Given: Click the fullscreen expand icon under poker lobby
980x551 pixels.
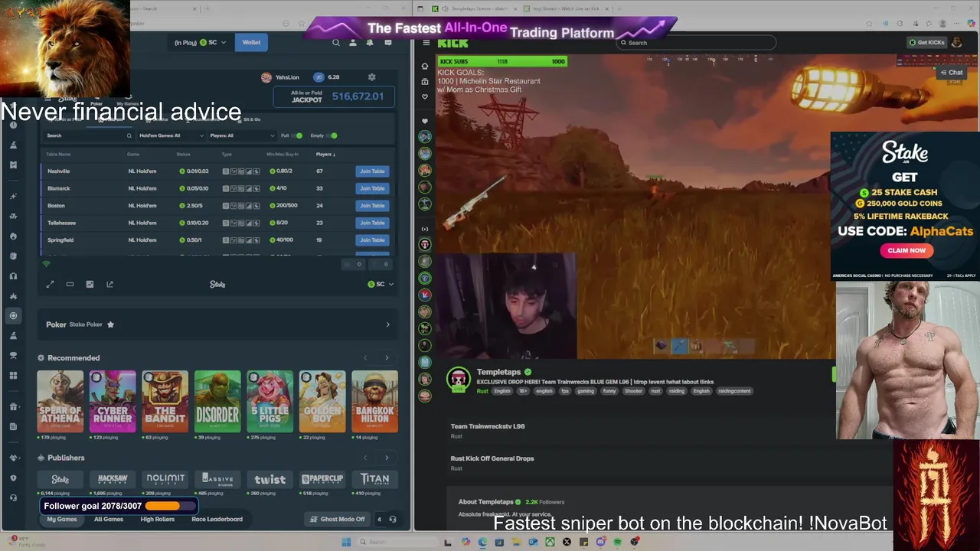Looking at the screenshot, I should tap(50, 284).
